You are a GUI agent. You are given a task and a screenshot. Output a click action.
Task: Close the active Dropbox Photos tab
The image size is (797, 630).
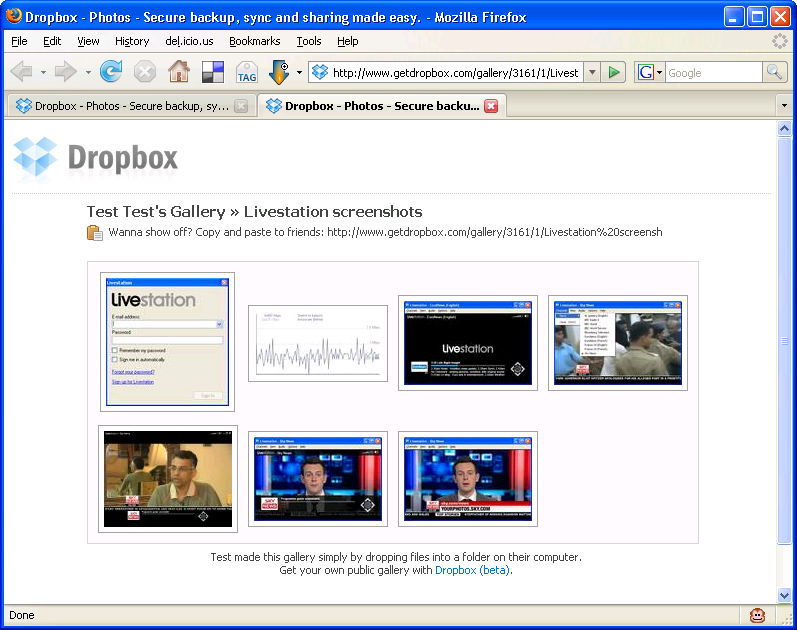pos(491,106)
